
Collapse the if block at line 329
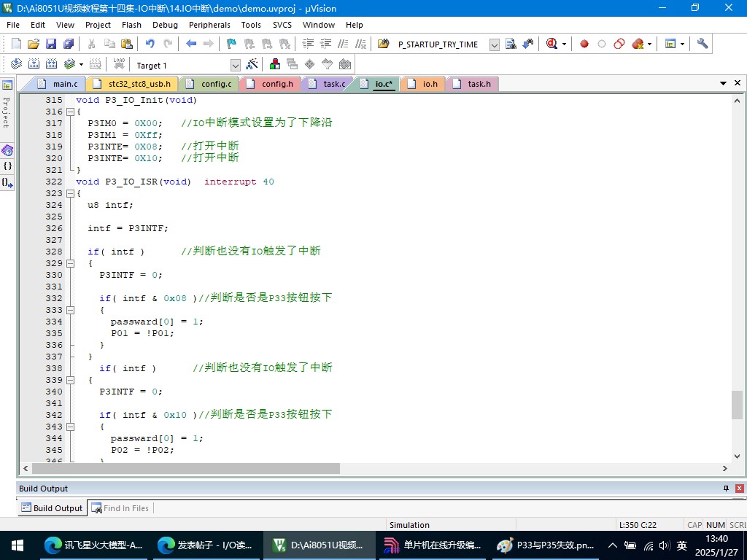pyautogui.click(x=71, y=263)
